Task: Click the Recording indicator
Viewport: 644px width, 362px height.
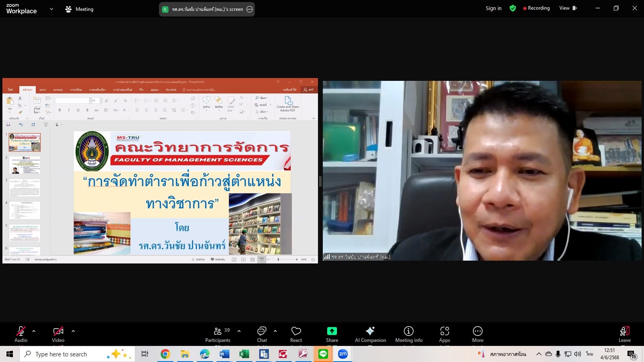Action: [536, 8]
